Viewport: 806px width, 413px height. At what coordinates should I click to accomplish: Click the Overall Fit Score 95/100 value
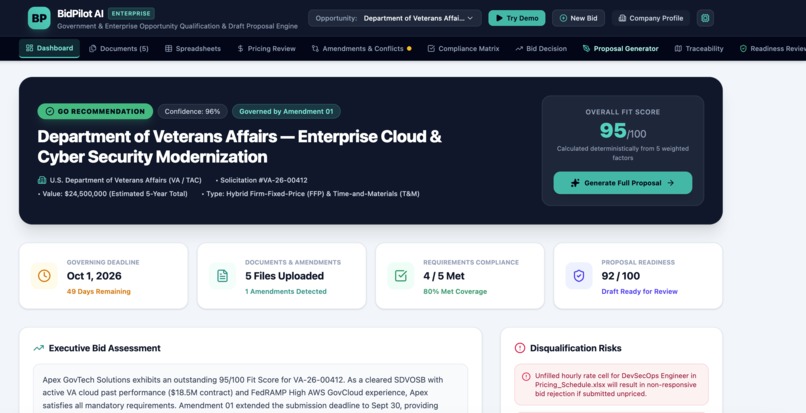click(622, 131)
